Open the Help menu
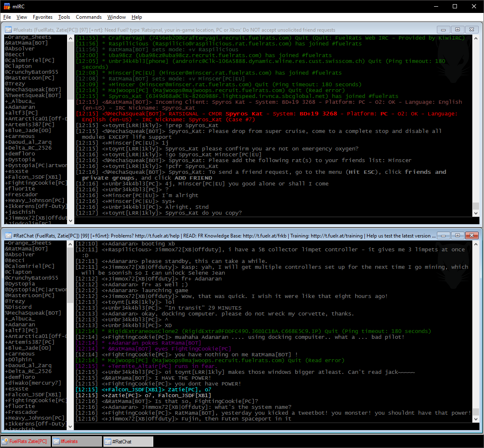This screenshot has height=448, width=484. [x=137, y=17]
